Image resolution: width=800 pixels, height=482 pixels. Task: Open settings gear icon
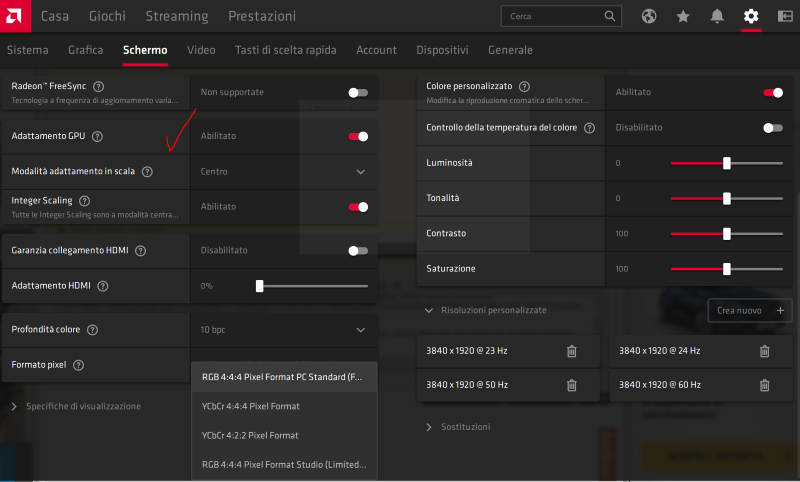[751, 16]
